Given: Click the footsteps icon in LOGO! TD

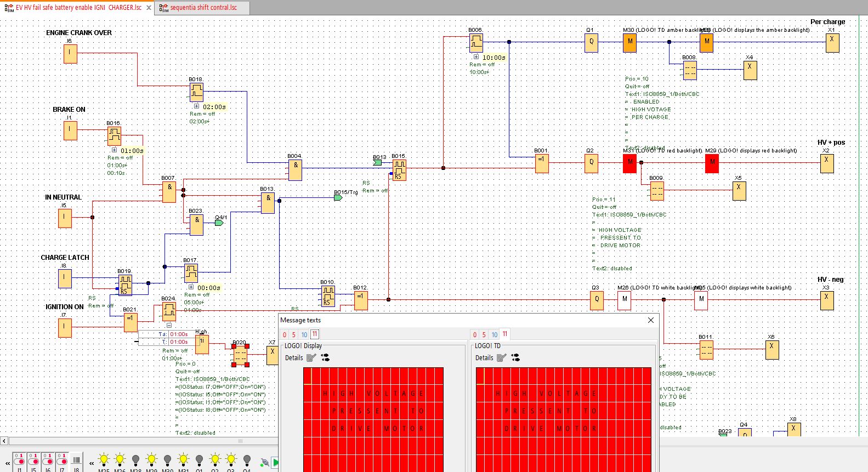Looking at the screenshot, I should (515, 358).
